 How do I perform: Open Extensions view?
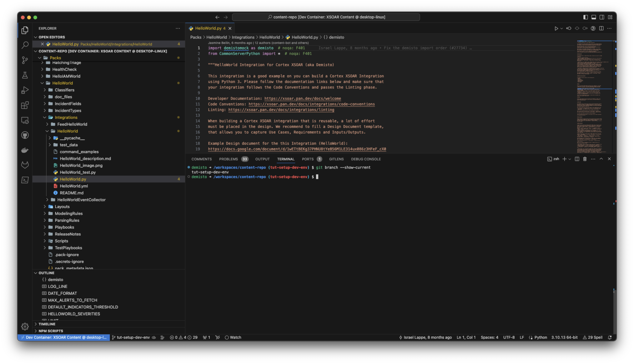[25, 105]
